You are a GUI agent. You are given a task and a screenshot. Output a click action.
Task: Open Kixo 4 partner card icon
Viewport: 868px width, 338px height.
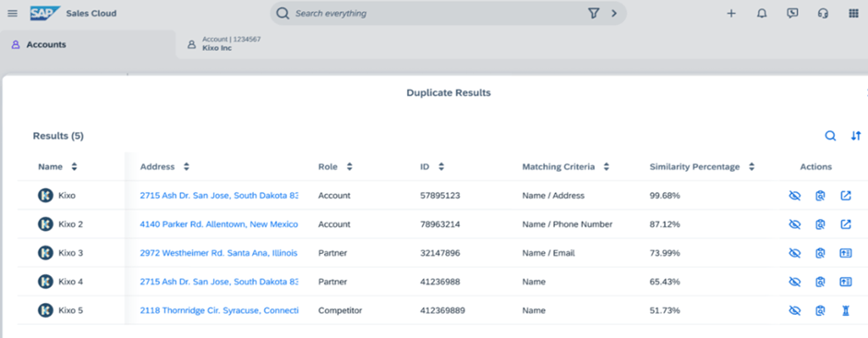(x=845, y=282)
